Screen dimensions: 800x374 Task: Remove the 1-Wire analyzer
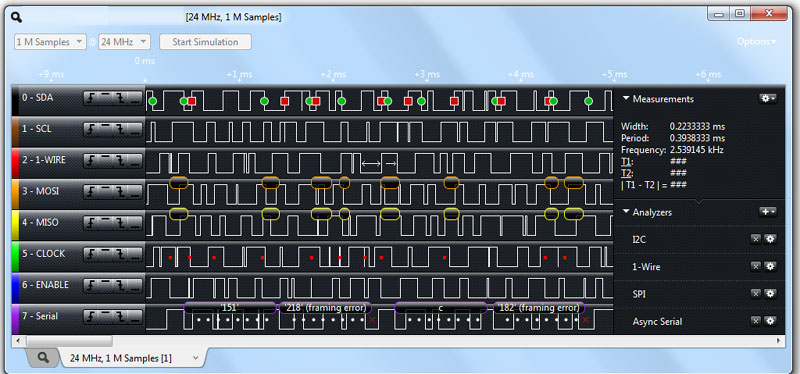pyautogui.click(x=756, y=266)
